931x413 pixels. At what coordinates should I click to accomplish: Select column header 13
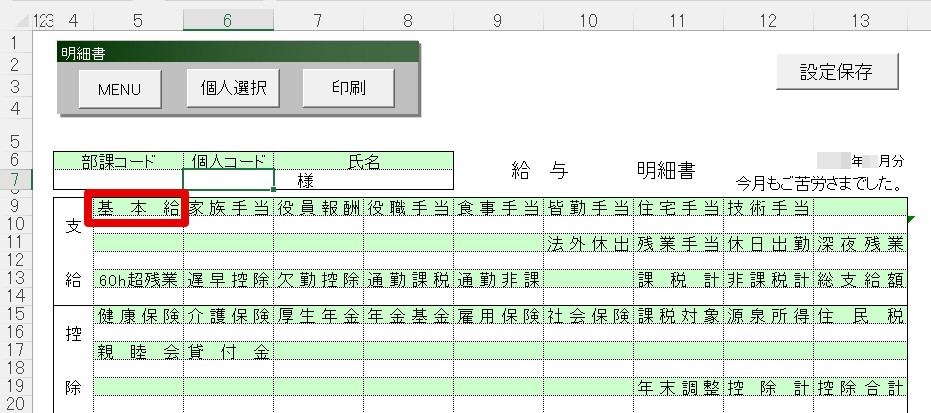click(x=860, y=21)
